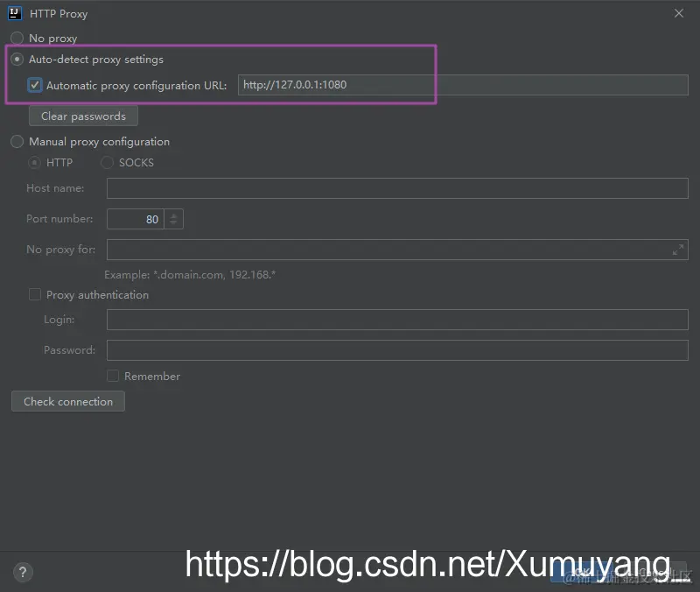This screenshot has height=592, width=700.
Task: Open help with question mark icon
Action: click(x=23, y=573)
